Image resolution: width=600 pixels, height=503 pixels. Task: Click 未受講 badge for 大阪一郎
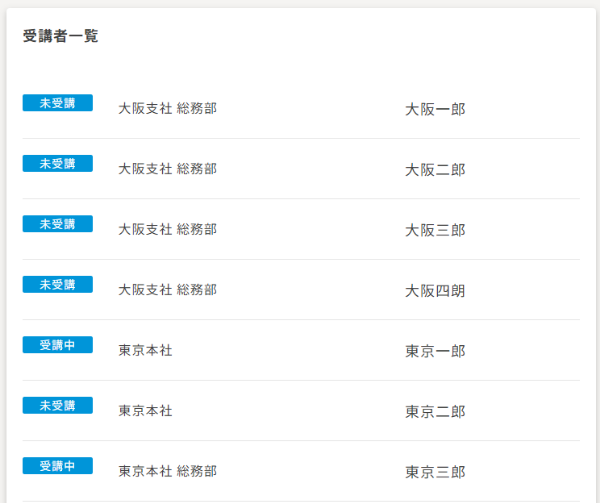pyautogui.click(x=57, y=103)
